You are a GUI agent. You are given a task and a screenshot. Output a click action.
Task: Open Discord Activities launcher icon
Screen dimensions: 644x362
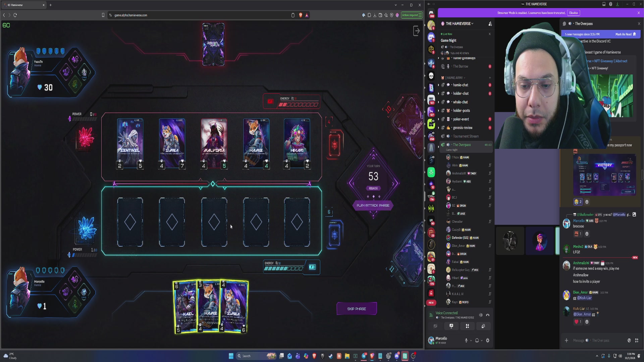467,326
